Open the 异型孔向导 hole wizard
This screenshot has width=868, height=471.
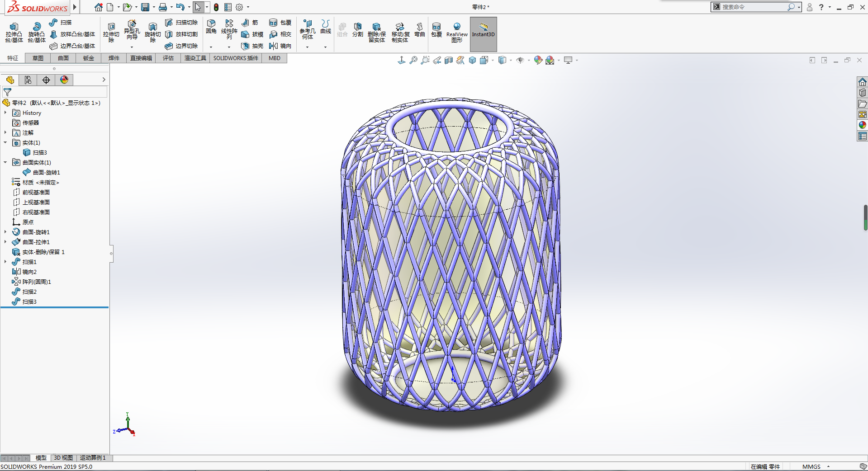[x=132, y=31]
